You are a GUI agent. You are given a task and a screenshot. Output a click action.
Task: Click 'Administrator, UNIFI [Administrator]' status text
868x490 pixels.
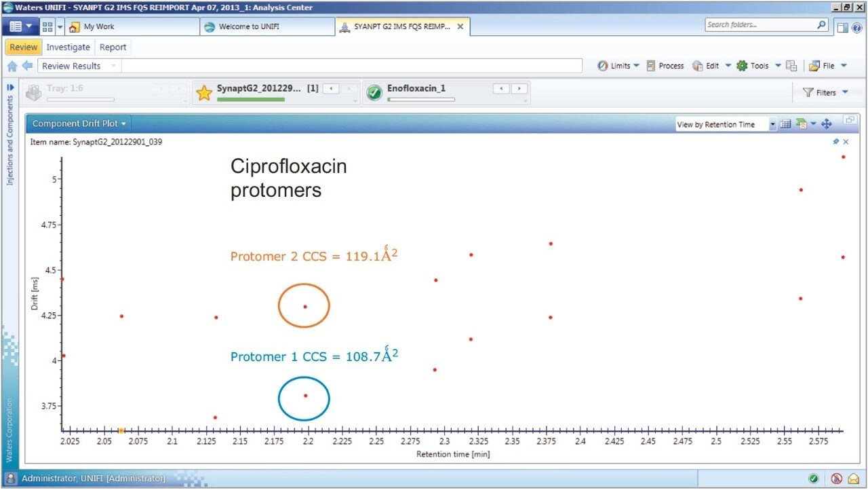tap(94, 478)
